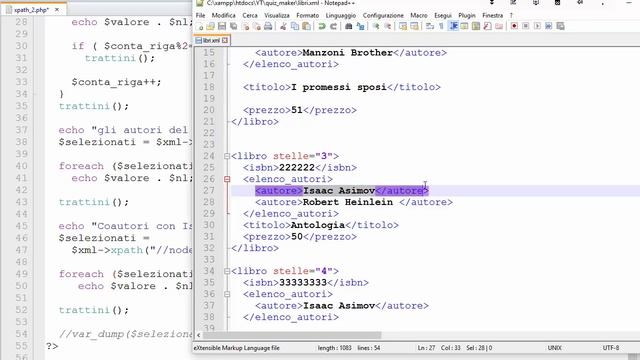Open the Modifica menu
The height and width of the screenshot is (360, 640).
point(223,16)
